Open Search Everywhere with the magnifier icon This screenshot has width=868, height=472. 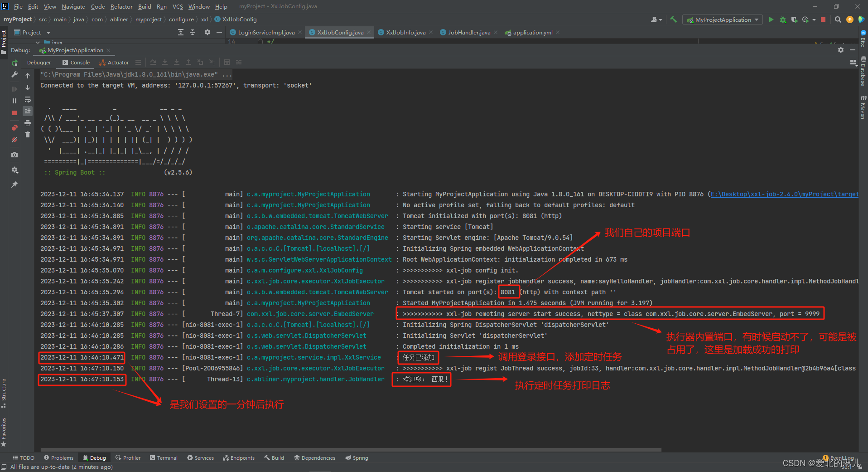click(838, 19)
